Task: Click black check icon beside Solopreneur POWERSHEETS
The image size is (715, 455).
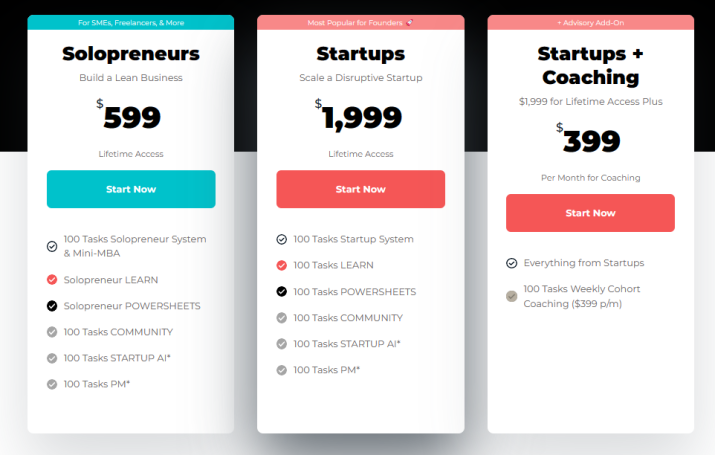Action: (x=52, y=306)
